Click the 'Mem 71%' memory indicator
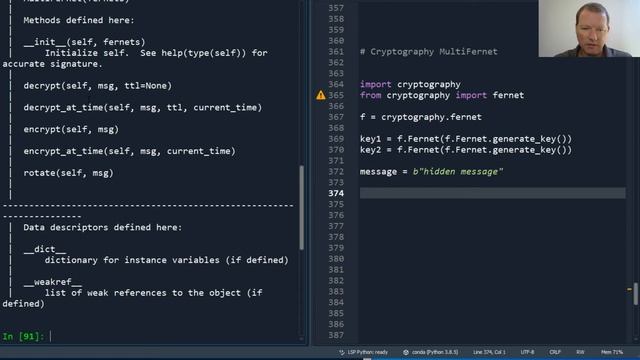Image resolution: width=640 pixels, height=360 pixels. coord(612,352)
